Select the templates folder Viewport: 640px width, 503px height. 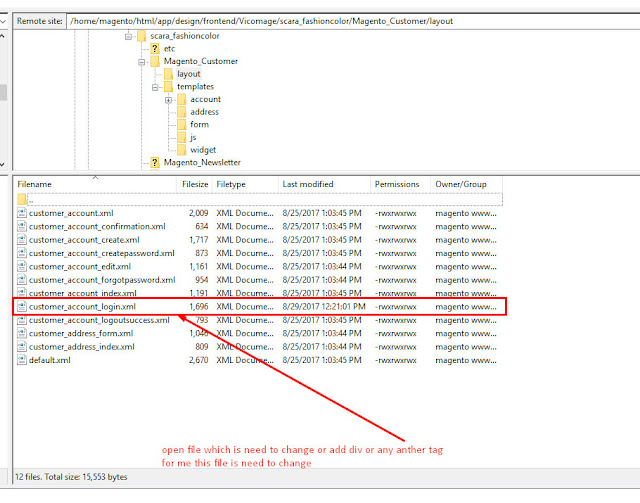pos(195,87)
